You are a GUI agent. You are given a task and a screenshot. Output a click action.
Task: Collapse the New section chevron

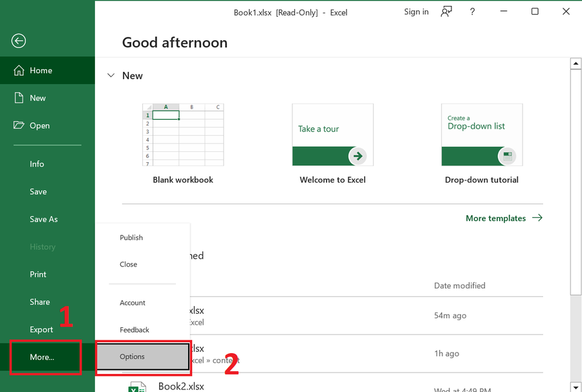click(x=111, y=75)
